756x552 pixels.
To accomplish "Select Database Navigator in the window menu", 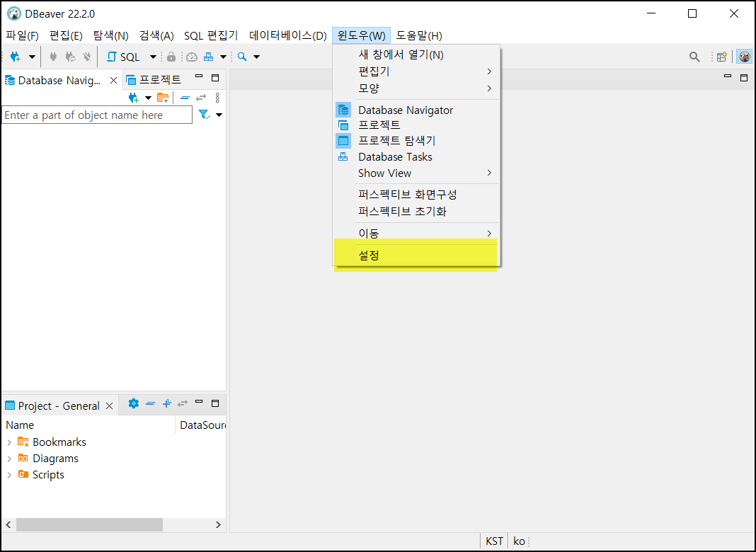I will click(416, 110).
